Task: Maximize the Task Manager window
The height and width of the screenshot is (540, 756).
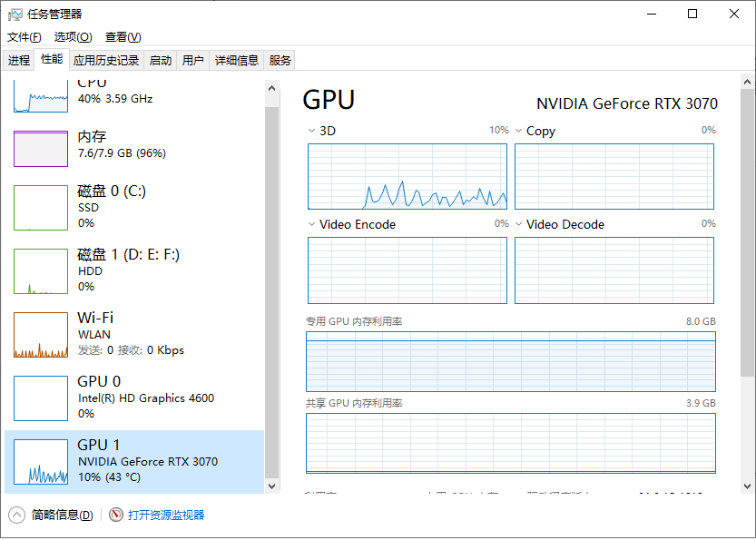Action: [692, 14]
